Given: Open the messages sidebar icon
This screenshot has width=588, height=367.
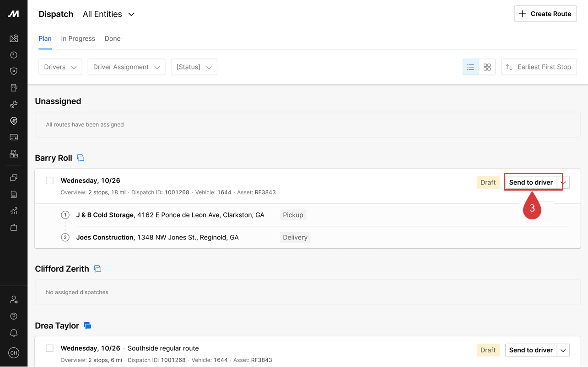Looking at the screenshot, I should pyautogui.click(x=14, y=178).
